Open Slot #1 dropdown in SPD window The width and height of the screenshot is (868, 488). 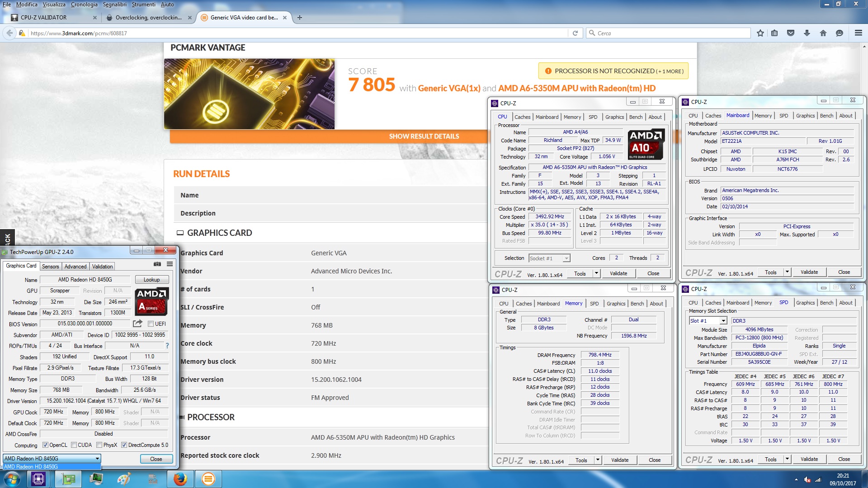(708, 321)
